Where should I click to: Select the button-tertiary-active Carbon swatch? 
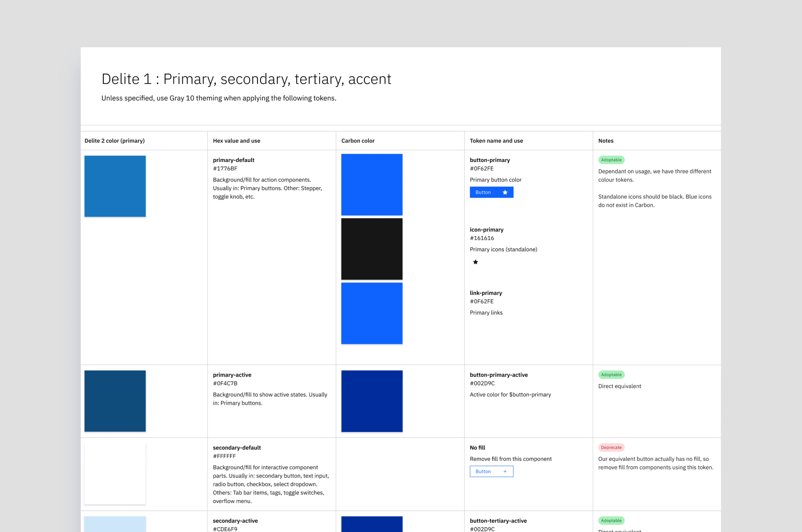tap(372, 524)
